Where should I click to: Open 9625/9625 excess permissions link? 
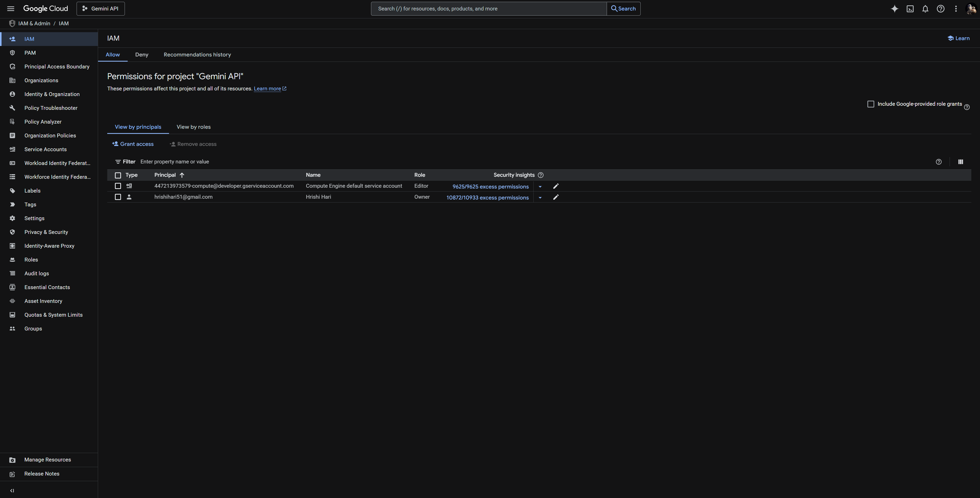(x=490, y=186)
